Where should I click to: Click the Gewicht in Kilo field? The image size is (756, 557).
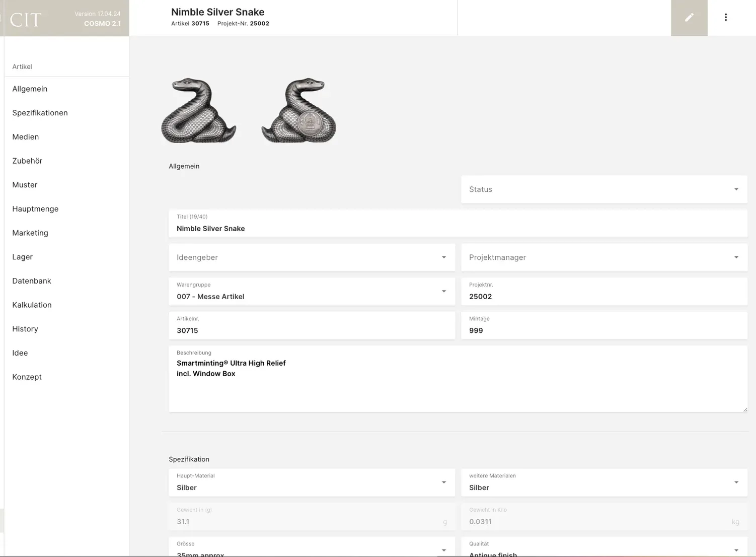click(x=604, y=517)
